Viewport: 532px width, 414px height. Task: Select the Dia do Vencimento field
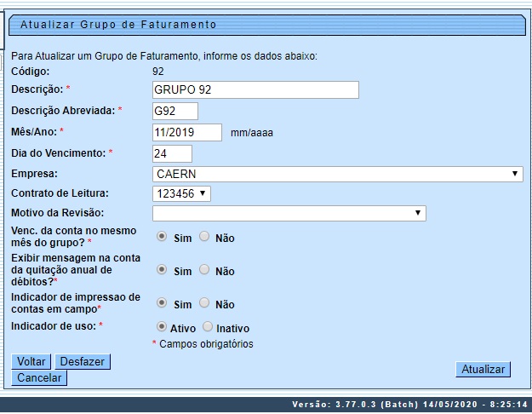172,153
